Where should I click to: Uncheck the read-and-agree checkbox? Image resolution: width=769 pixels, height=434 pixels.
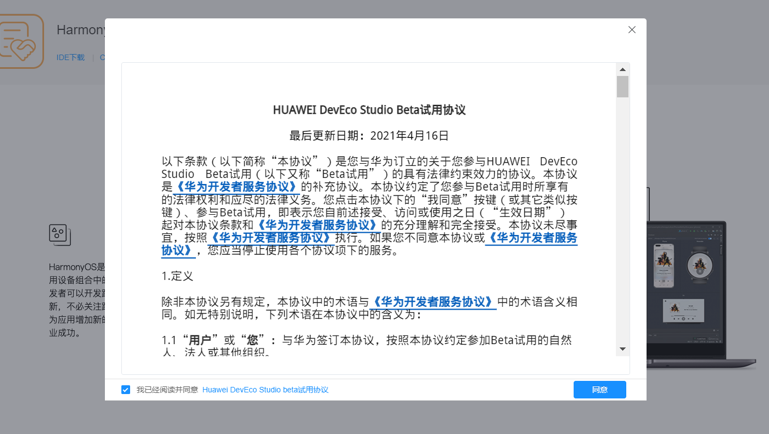(126, 389)
